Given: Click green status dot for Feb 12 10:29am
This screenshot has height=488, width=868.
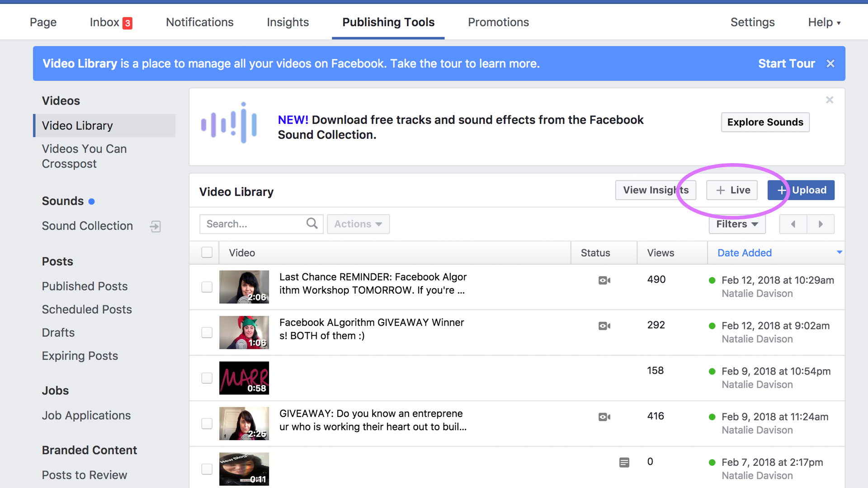Looking at the screenshot, I should point(712,280).
